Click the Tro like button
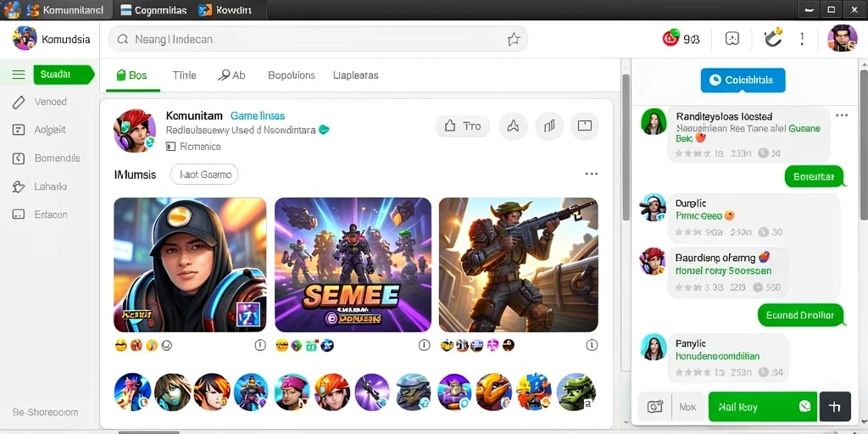The width and height of the screenshot is (868, 434). pyautogui.click(x=463, y=126)
